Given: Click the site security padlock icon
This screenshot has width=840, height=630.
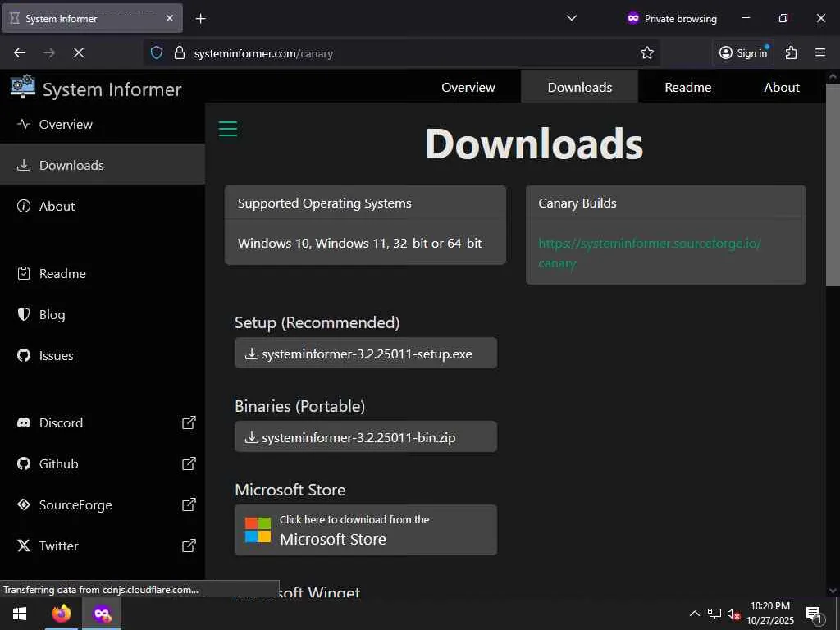Looking at the screenshot, I should pyautogui.click(x=180, y=52).
